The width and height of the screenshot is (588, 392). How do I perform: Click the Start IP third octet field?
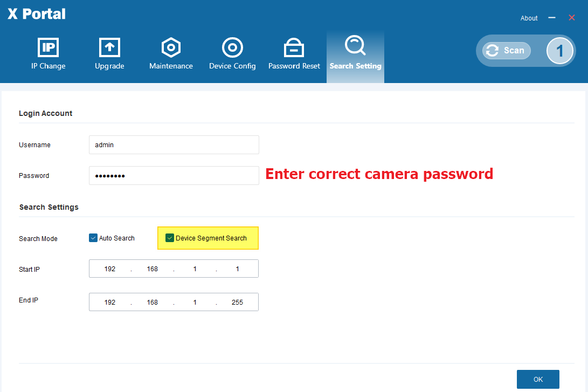(195, 269)
